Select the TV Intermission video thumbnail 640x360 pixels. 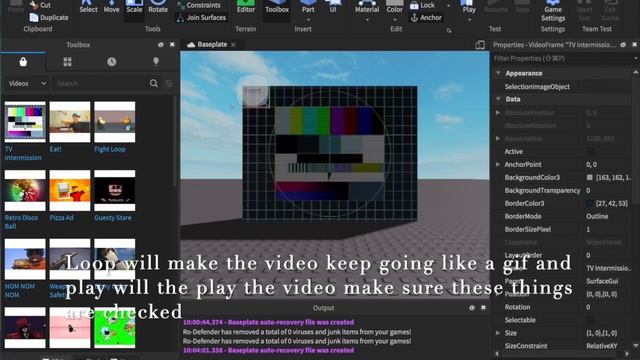click(25, 122)
